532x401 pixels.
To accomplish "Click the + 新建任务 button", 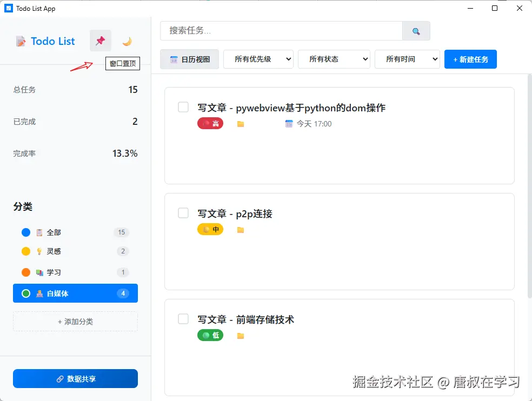I will coord(470,59).
